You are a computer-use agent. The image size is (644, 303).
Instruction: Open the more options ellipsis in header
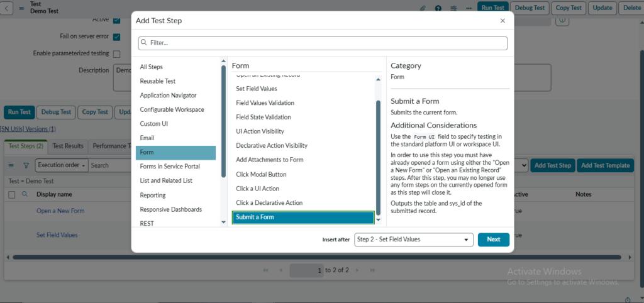tap(469, 8)
